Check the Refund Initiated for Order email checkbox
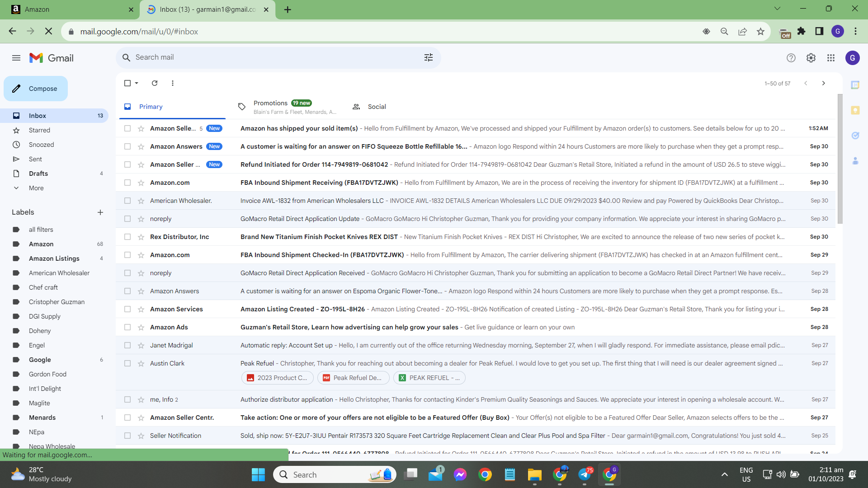This screenshot has height=488, width=868. pyautogui.click(x=127, y=164)
